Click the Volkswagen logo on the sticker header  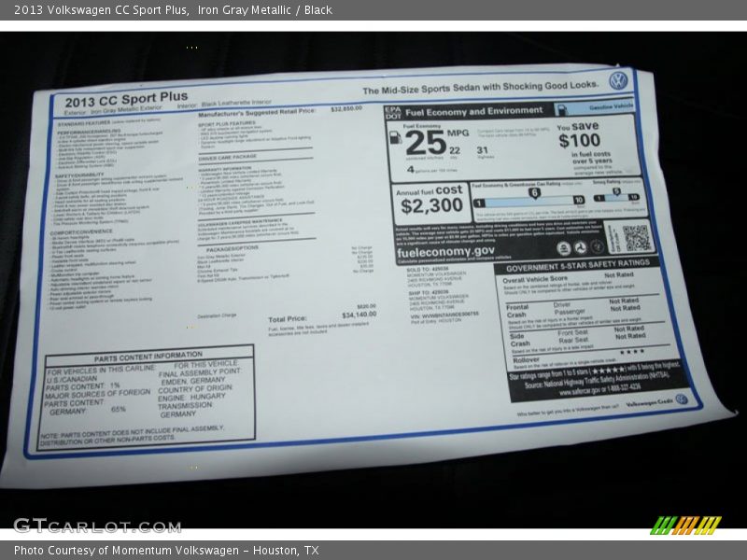tap(618, 81)
